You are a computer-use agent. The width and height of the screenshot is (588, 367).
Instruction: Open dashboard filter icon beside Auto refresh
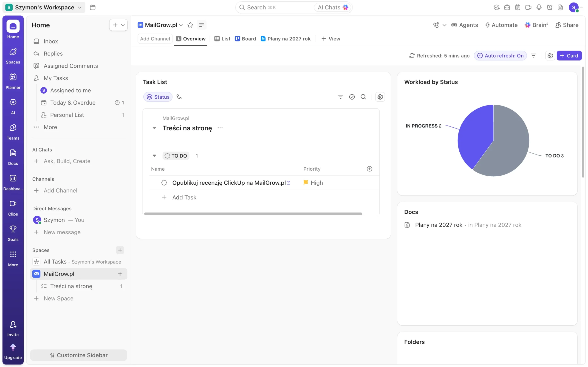coord(534,56)
